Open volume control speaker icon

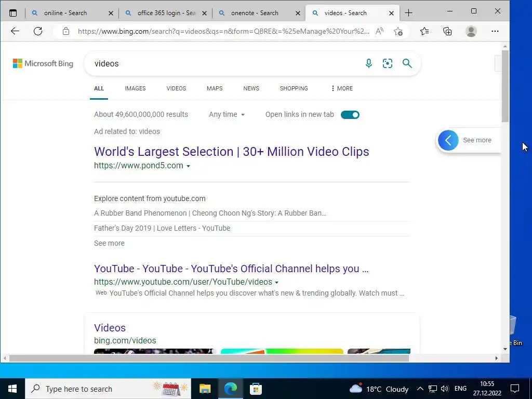445,389
